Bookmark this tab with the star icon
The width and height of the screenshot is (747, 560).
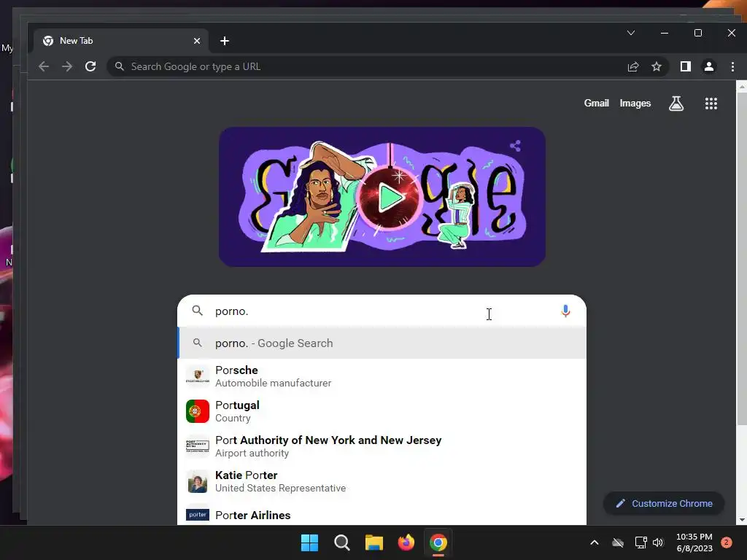(657, 66)
